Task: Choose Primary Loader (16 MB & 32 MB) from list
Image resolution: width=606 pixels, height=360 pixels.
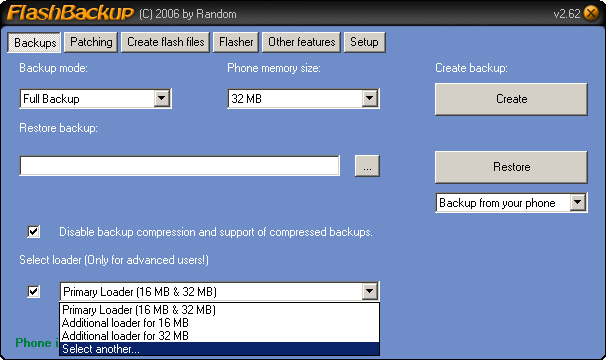Action: (x=219, y=310)
